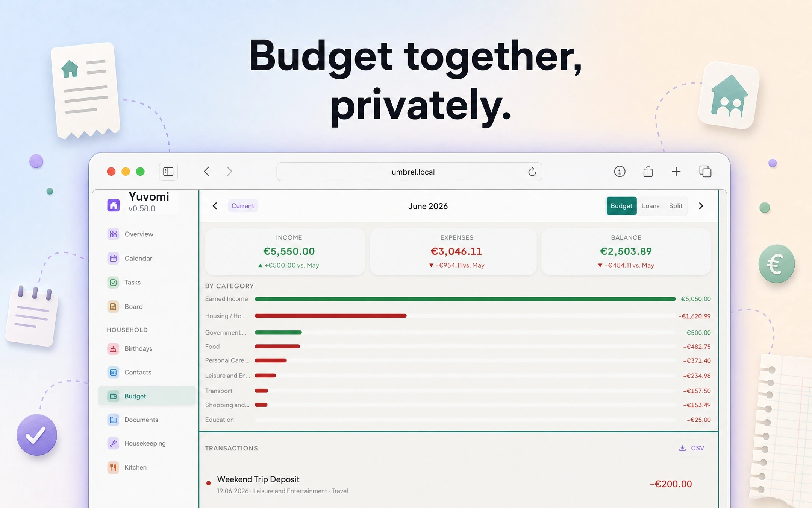The image size is (812, 508).
Task: Click the Government category green bar
Action: 278,332
